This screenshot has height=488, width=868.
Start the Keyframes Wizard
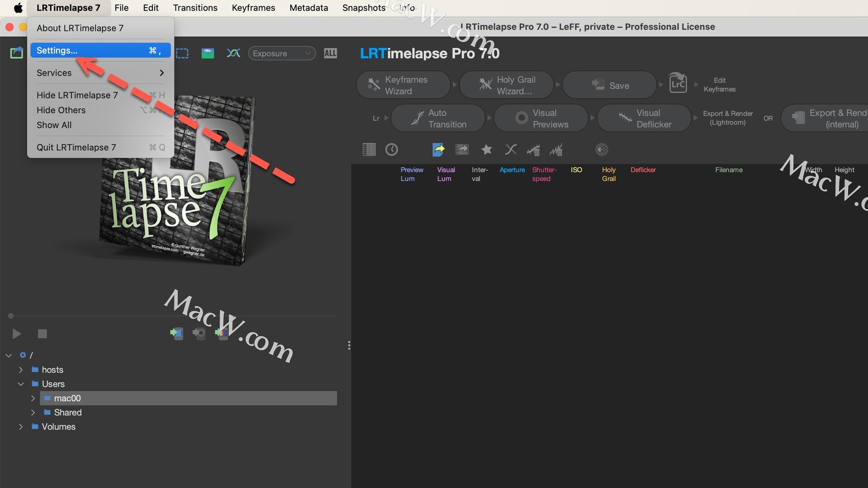coord(403,85)
